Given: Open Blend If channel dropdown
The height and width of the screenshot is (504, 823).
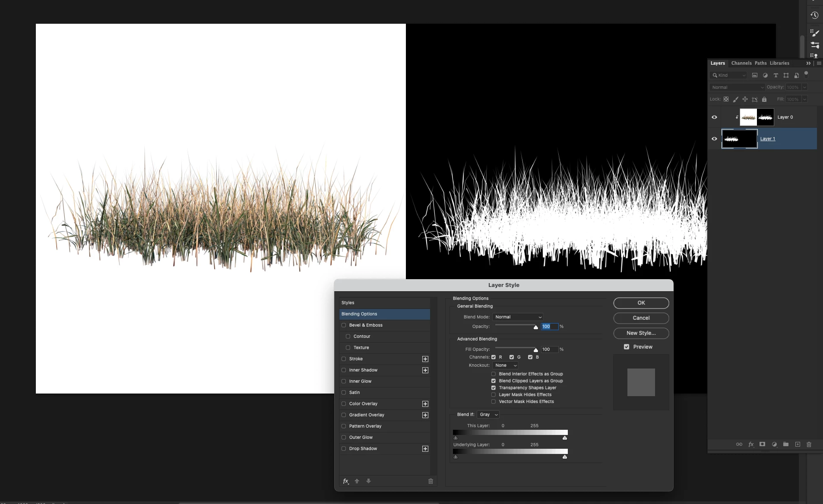Looking at the screenshot, I should (488, 415).
